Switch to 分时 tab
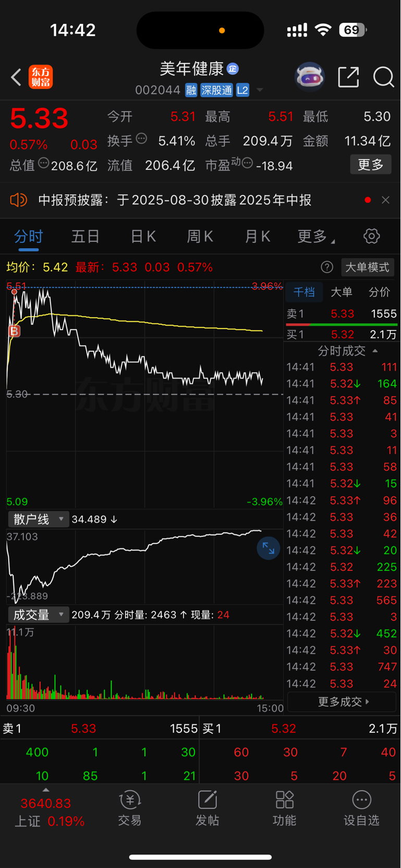This screenshot has width=401, height=868. coord(28,237)
